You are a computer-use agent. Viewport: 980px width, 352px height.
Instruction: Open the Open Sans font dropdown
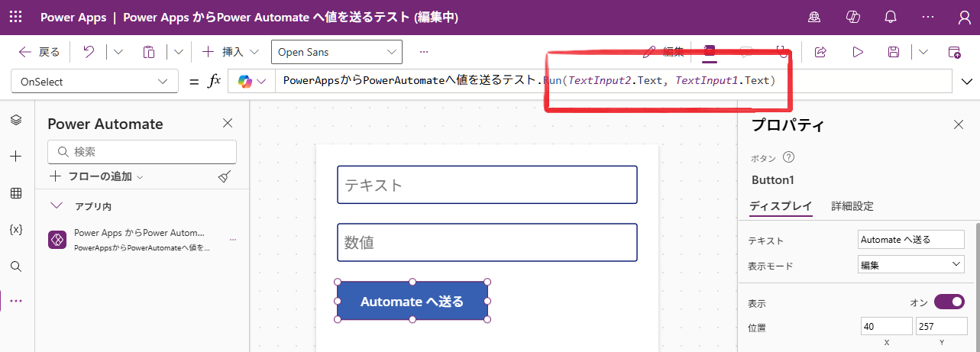click(x=337, y=52)
